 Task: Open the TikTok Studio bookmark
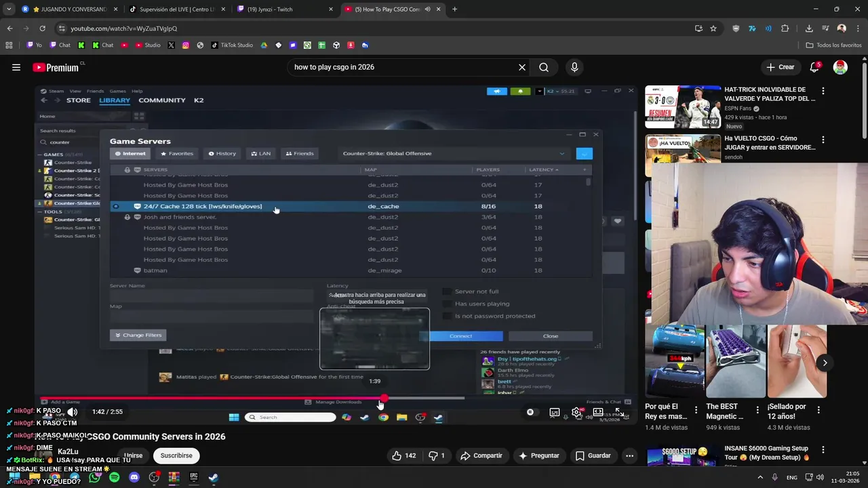(x=232, y=45)
